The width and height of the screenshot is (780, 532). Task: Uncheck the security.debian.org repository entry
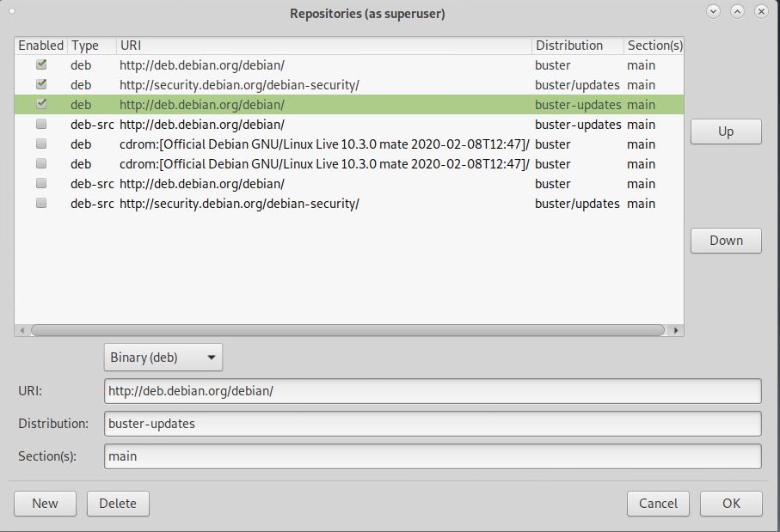(40, 84)
